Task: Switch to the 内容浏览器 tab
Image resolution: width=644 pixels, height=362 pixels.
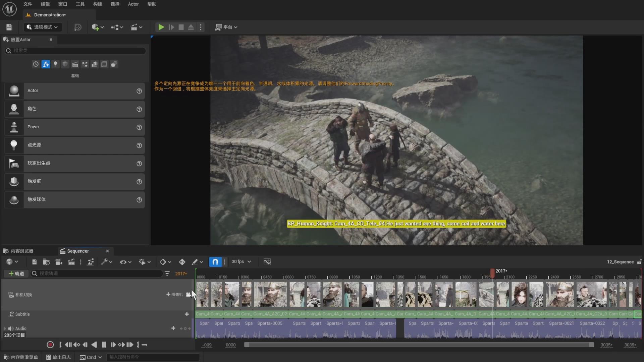Action: [18, 251]
